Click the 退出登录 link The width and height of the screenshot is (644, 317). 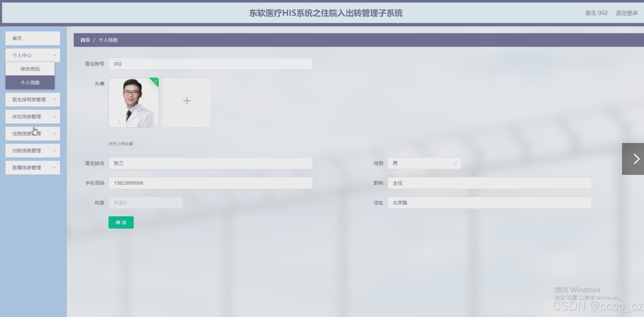coord(626,13)
